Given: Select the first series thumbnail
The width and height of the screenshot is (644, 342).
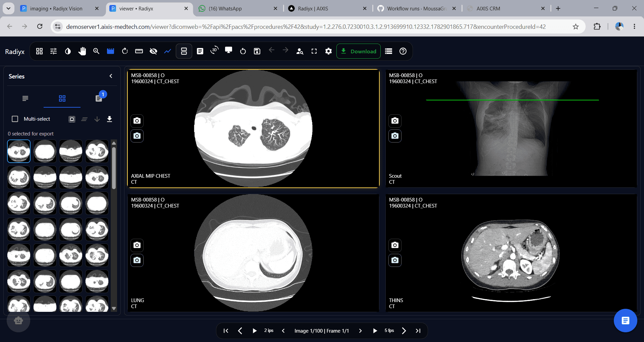Looking at the screenshot, I should click(x=19, y=151).
